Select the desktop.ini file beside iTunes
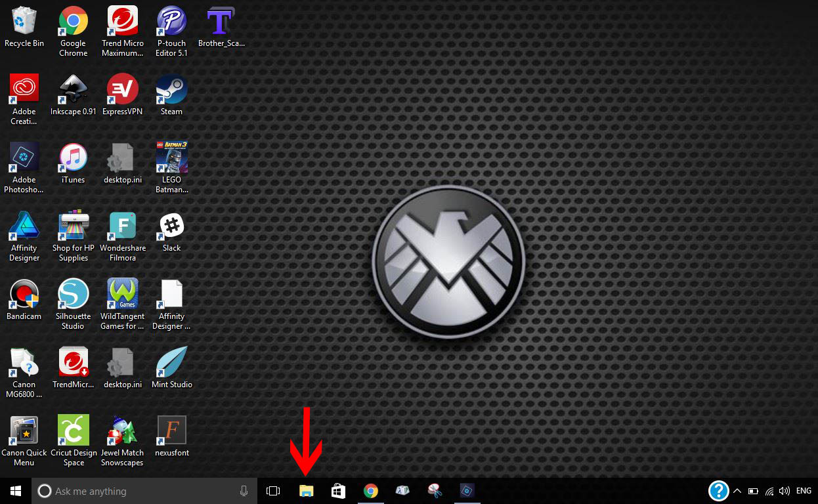The height and width of the screenshot is (504, 818). 122,163
